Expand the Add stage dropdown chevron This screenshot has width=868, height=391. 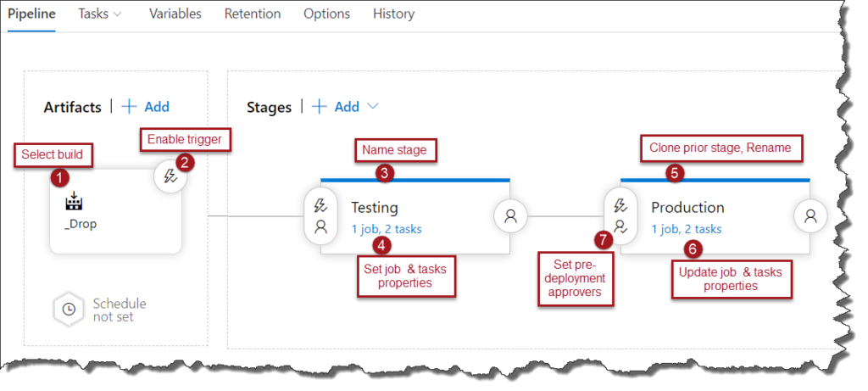(x=372, y=107)
